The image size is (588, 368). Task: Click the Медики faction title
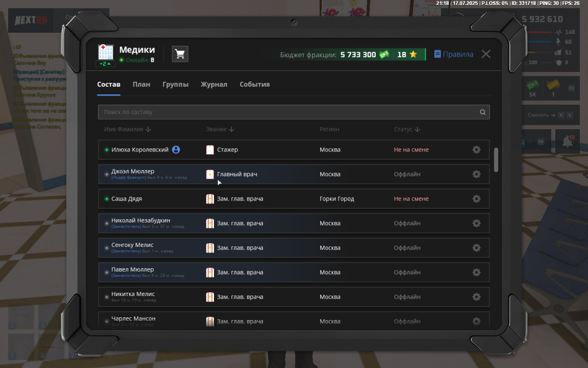point(137,50)
